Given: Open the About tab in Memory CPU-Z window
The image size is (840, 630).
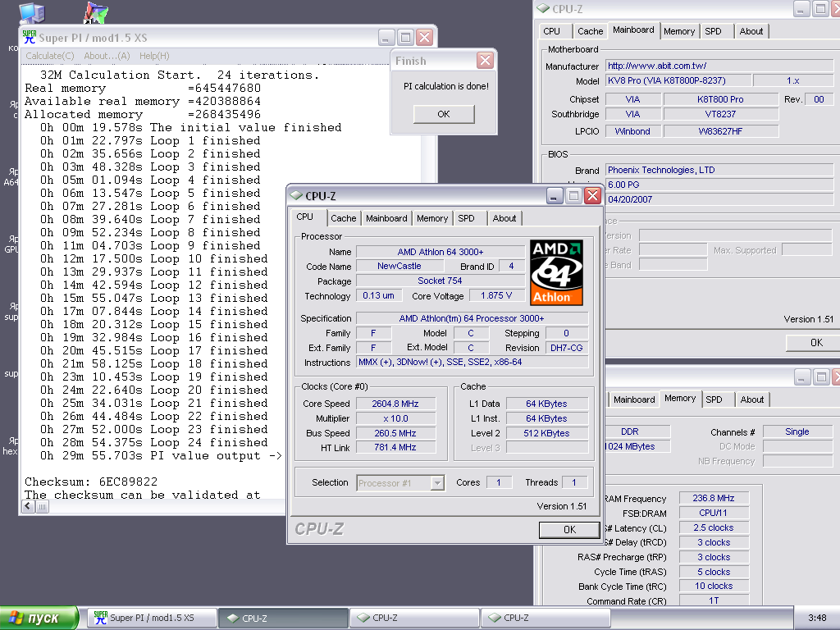Looking at the screenshot, I should coord(751,399).
